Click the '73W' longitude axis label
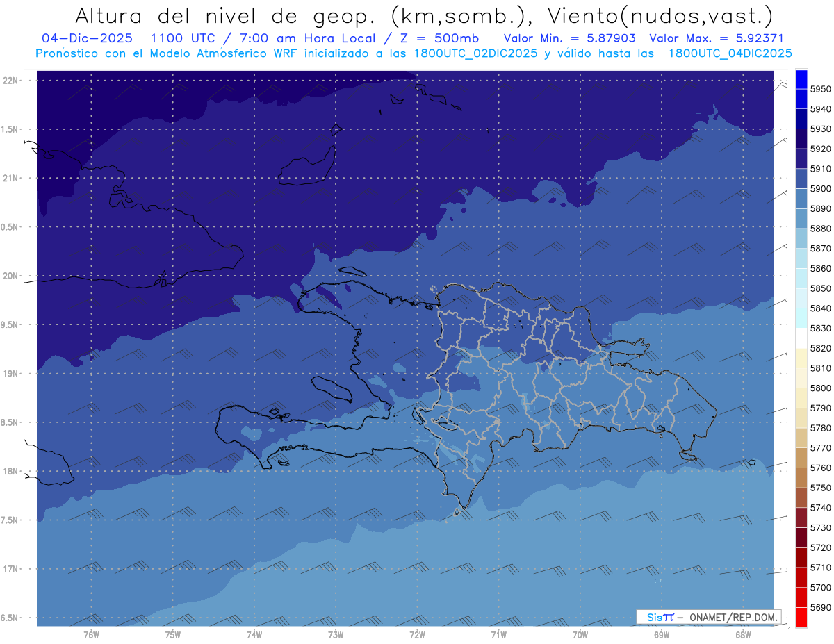This screenshot has width=834, height=644. [x=336, y=635]
